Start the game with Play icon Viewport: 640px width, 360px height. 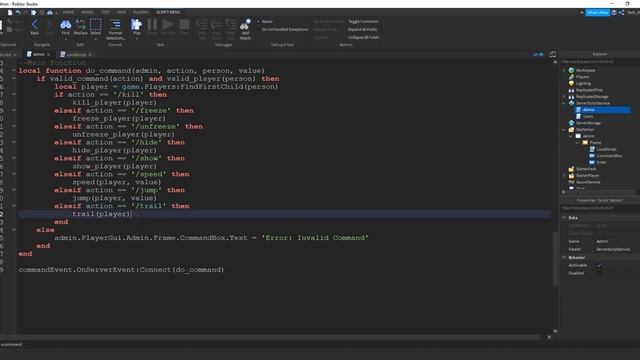click(136, 24)
